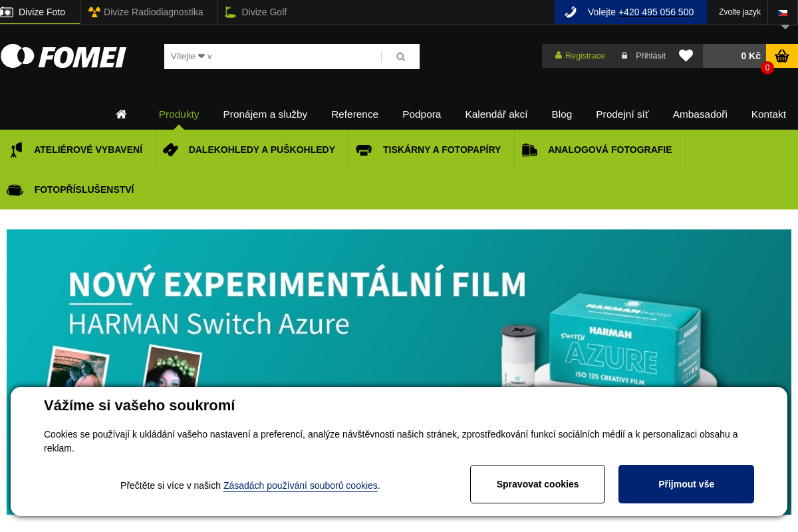798x532 pixels.
Task: Expand the Produkty menu
Action: (x=179, y=114)
